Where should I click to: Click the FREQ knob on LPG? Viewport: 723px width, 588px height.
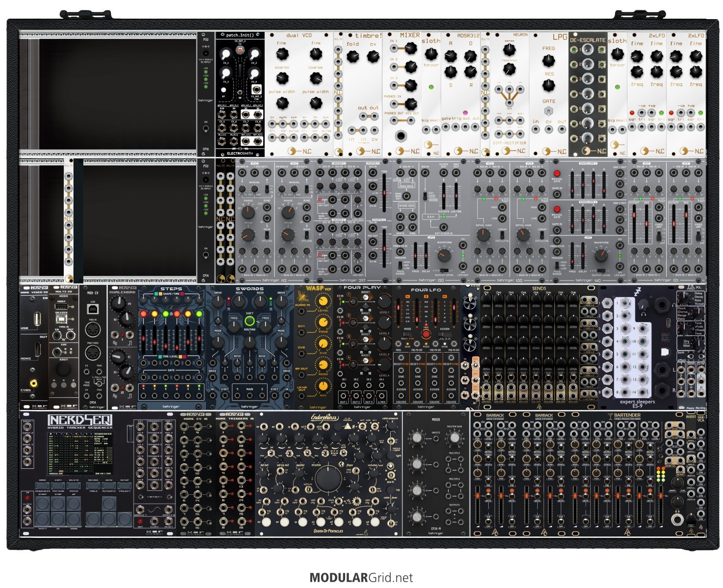point(548,60)
